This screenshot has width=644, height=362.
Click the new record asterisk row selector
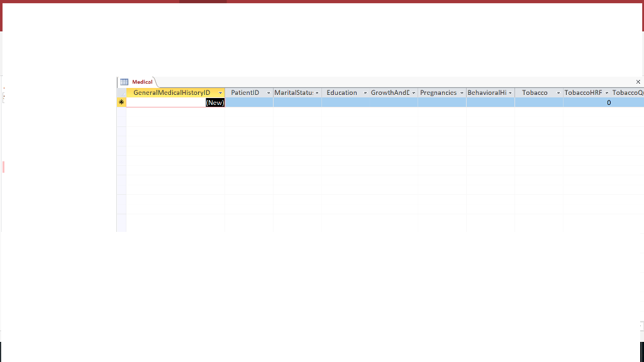click(x=121, y=102)
